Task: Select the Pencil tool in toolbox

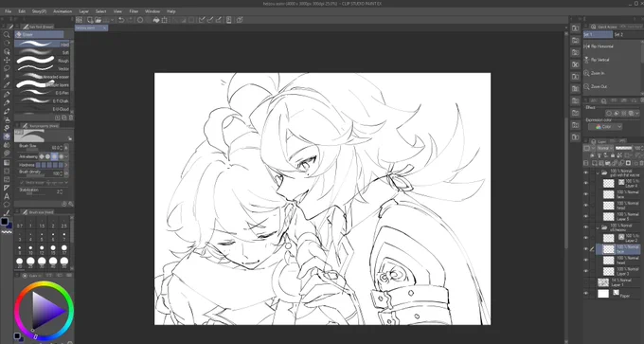Action: coord(7,102)
